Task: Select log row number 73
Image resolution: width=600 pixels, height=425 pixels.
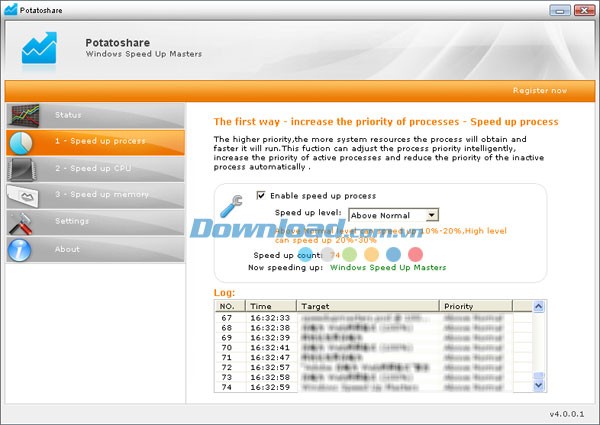Action: (x=373, y=378)
